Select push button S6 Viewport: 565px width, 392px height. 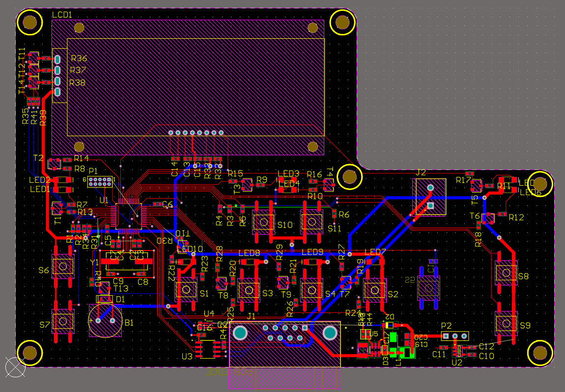pyautogui.click(x=63, y=266)
